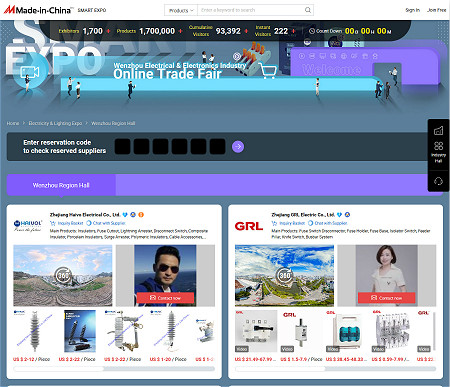
Task: Click Contact Now under GRL representative photo
Action: (x=387, y=298)
